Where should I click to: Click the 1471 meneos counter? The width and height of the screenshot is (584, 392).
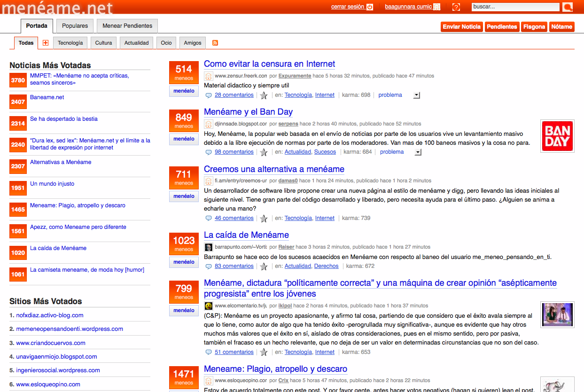pyautogui.click(x=184, y=378)
